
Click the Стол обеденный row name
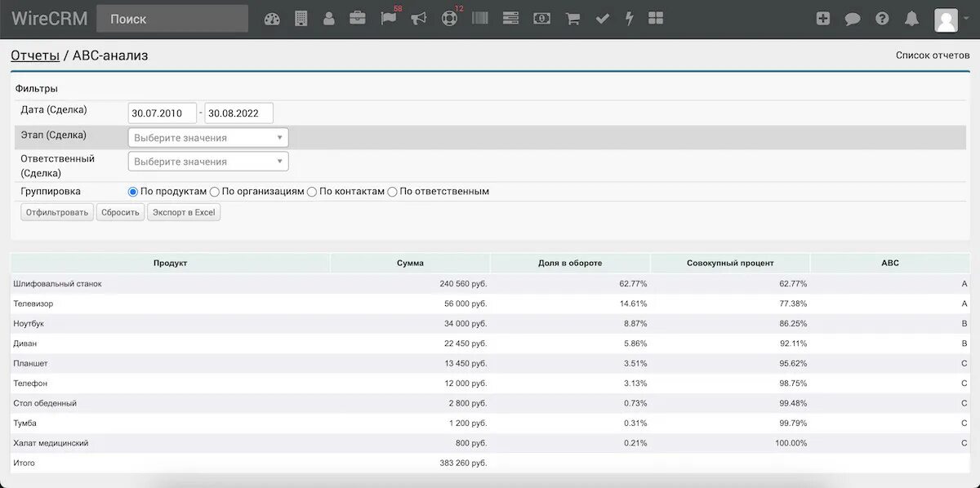(x=46, y=403)
